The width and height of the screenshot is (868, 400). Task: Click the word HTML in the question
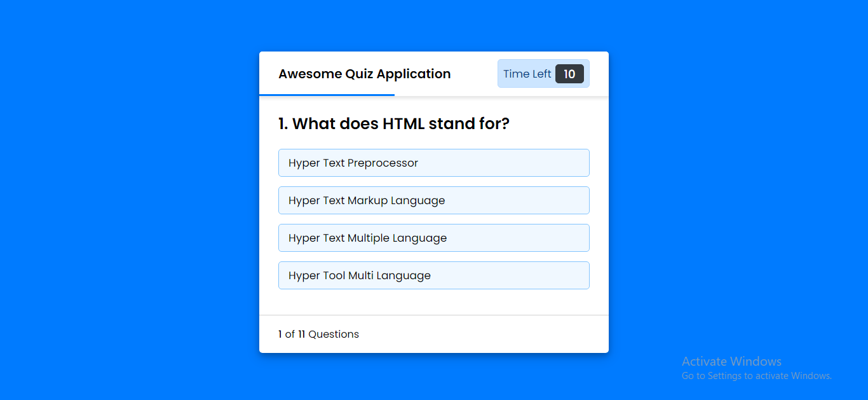pyautogui.click(x=403, y=123)
